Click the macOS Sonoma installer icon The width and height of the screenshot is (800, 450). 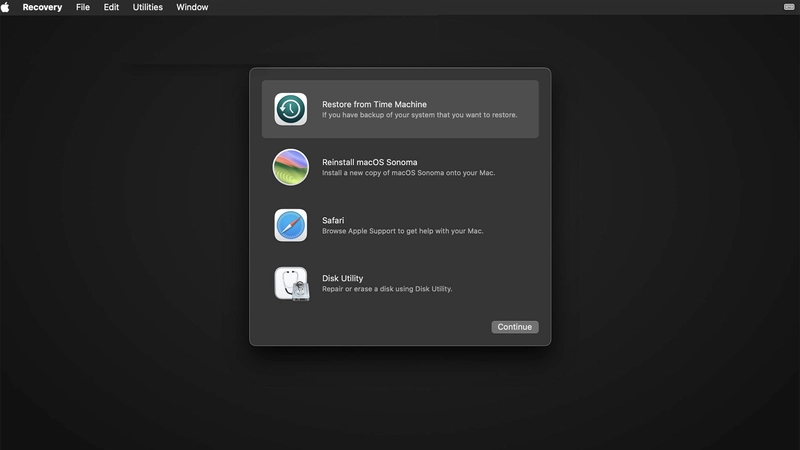pyautogui.click(x=290, y=167)
